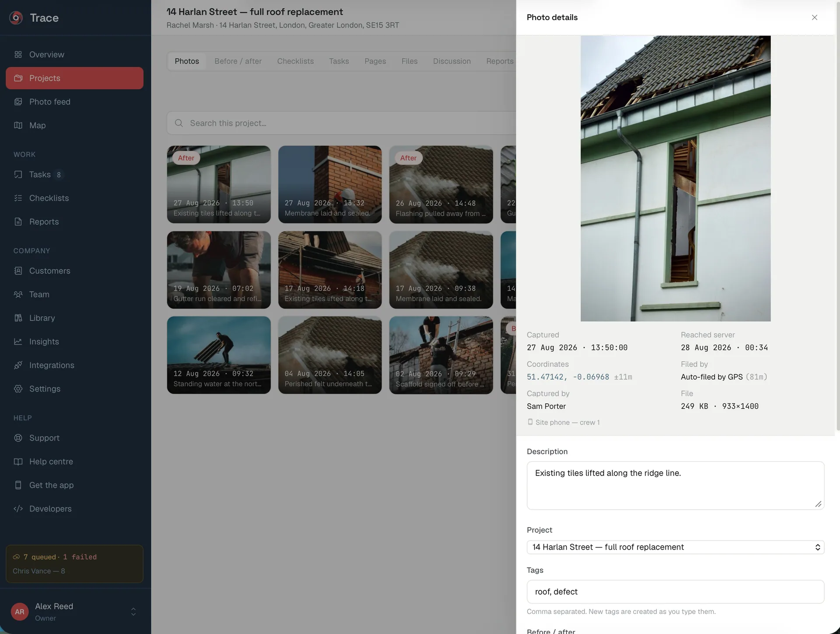Open the Project dropdown in Photo details
The width and height of the screenshot is (840, 634).
tap(675, 547)
